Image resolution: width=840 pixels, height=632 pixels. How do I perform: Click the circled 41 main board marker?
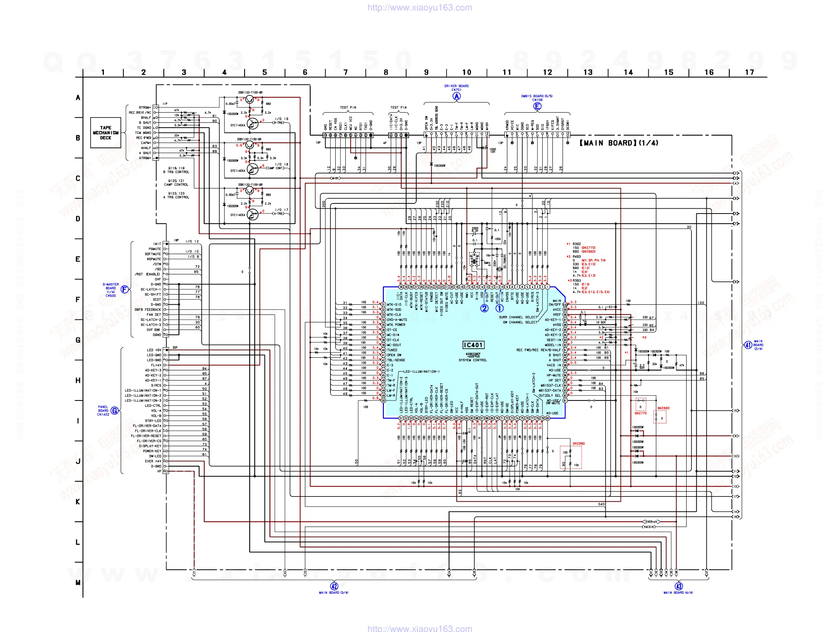click(748, 345)
